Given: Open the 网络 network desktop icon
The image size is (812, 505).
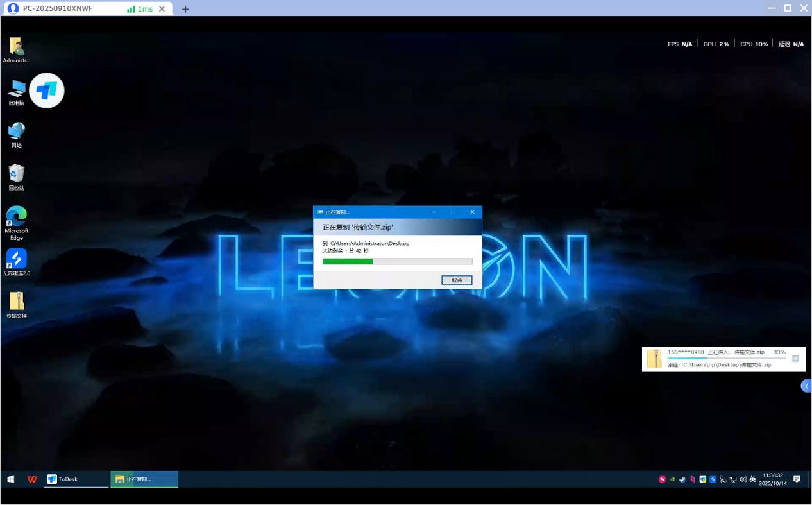Looking at the screenshot, I should (x=17, y=132).
